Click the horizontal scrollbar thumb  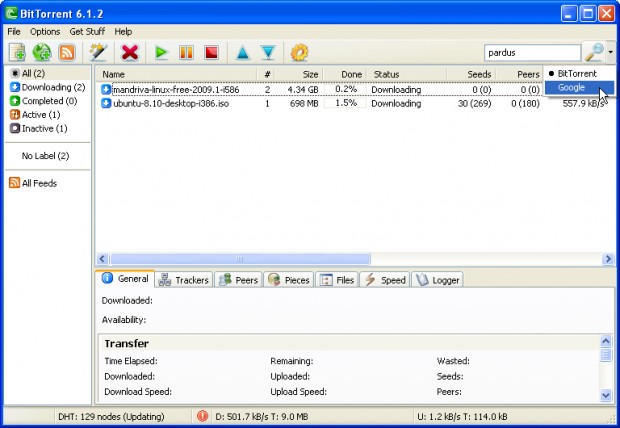pos(240,259)
